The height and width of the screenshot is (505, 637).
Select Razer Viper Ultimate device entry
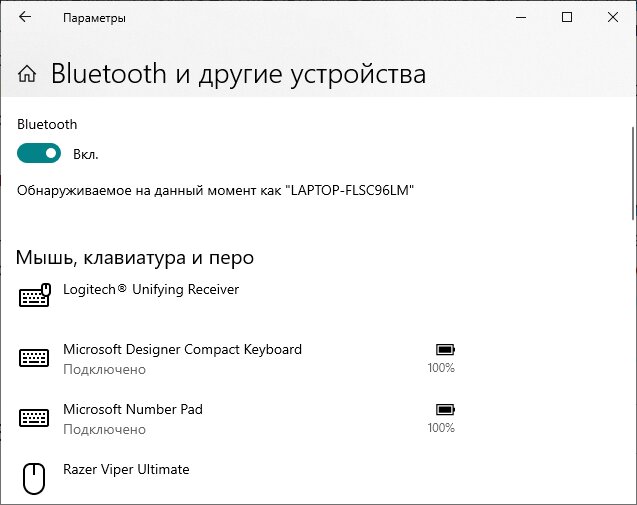pos(236,478)
